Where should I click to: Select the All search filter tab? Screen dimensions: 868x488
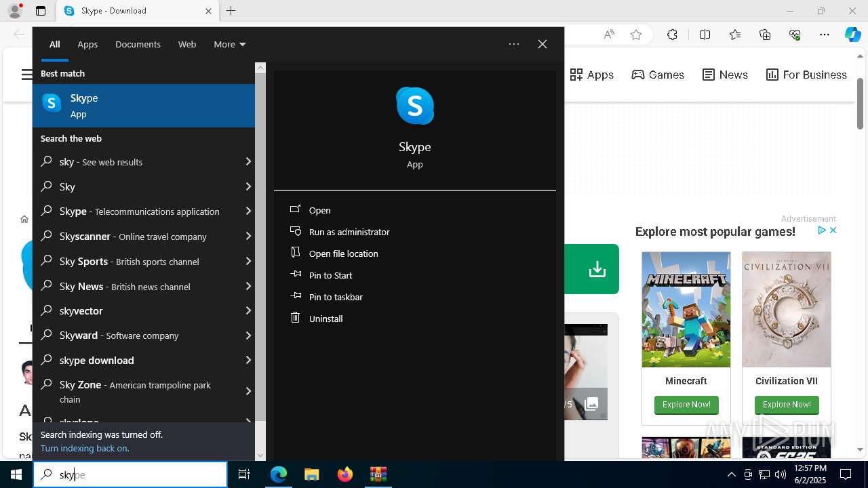pos(55,44)
